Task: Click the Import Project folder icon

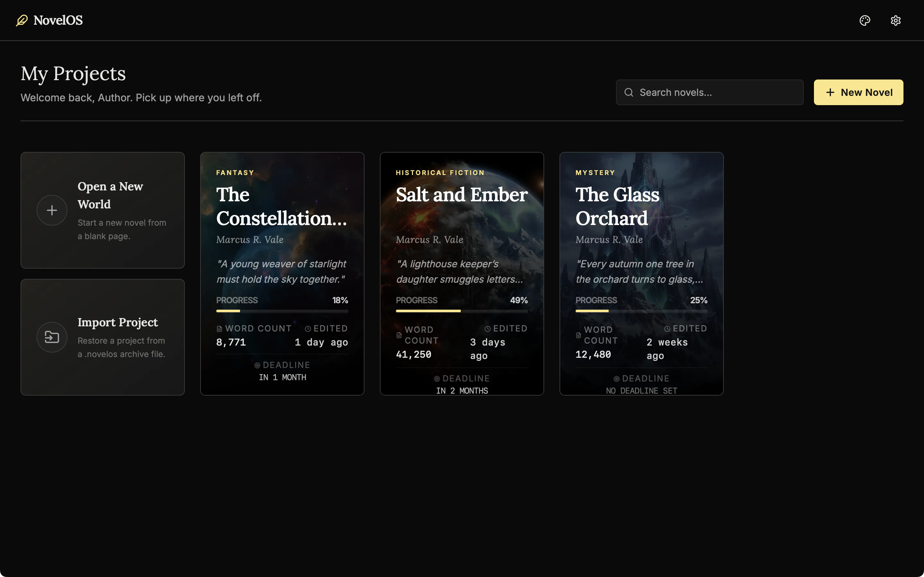Action: click(52, 337)
